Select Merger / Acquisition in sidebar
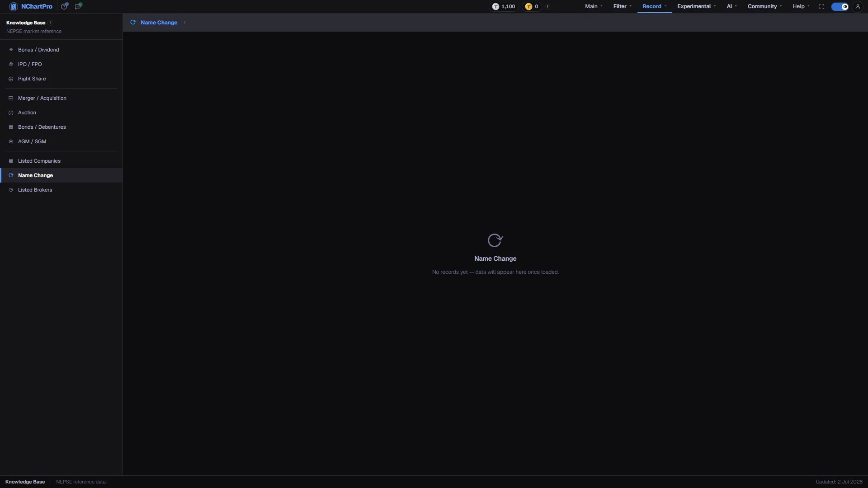Image resolution: width=868 pixels, height=488 pixels. pyautogui.click(x=61, y=98)
